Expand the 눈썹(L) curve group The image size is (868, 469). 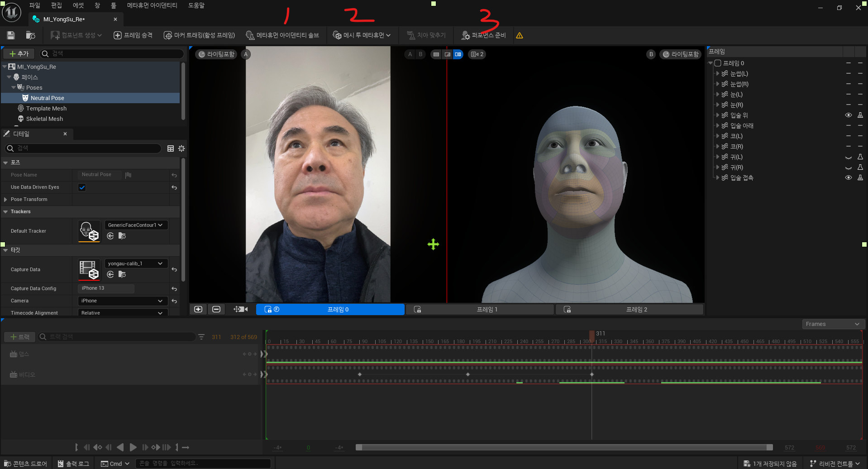[718, 74]
